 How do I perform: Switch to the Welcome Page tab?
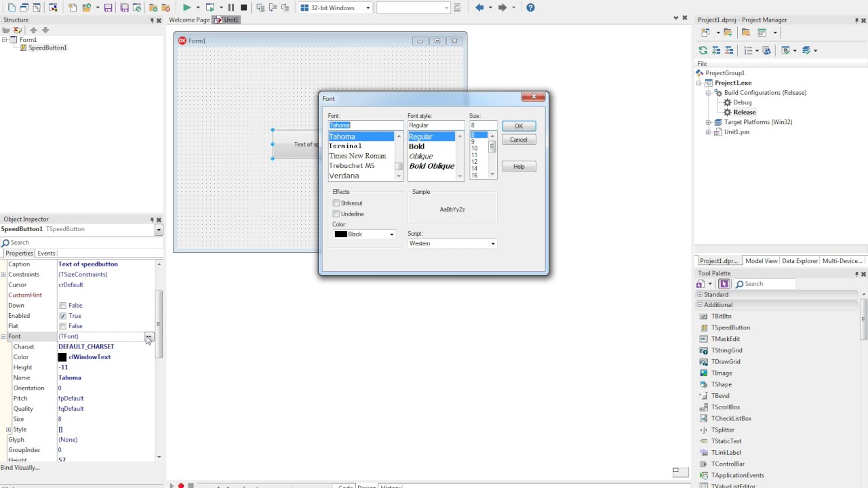tap(189, 20)
